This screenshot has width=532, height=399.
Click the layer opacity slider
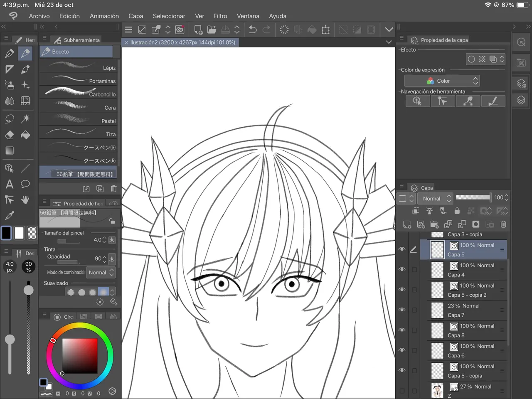click(473, 197)
